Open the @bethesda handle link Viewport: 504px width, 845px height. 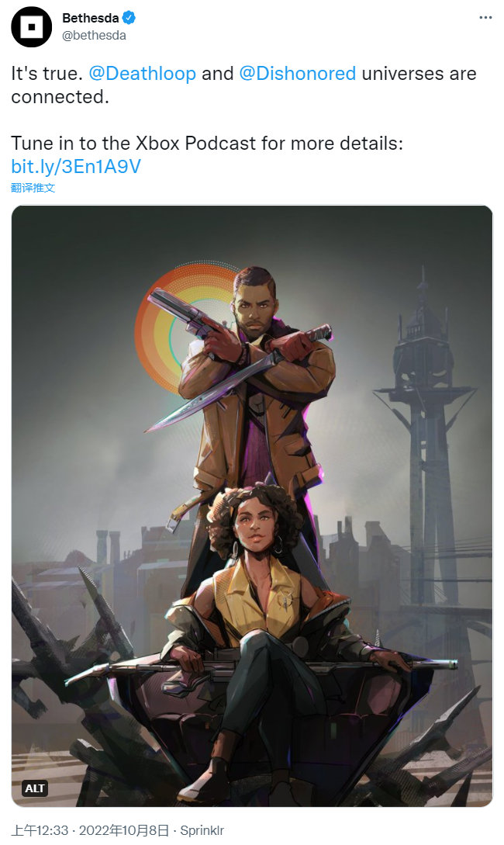click(x=95, y=36)
